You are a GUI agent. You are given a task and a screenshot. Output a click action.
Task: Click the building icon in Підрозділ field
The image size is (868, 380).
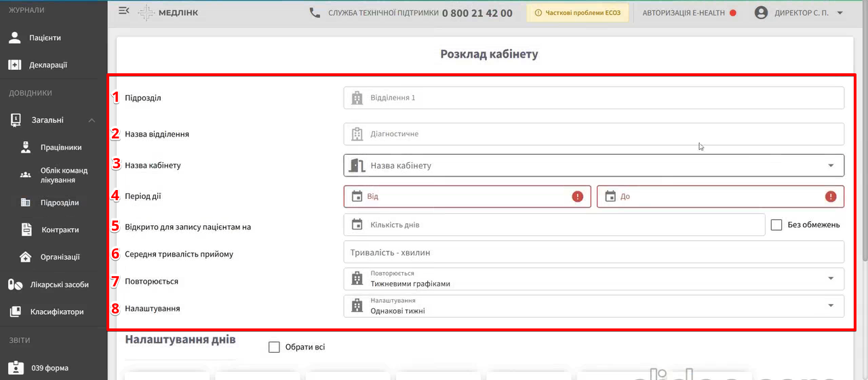(x=357, y=98)
